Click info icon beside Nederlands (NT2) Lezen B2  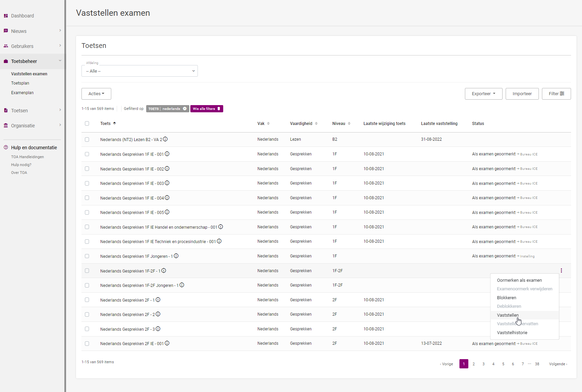tap(165, 139)
